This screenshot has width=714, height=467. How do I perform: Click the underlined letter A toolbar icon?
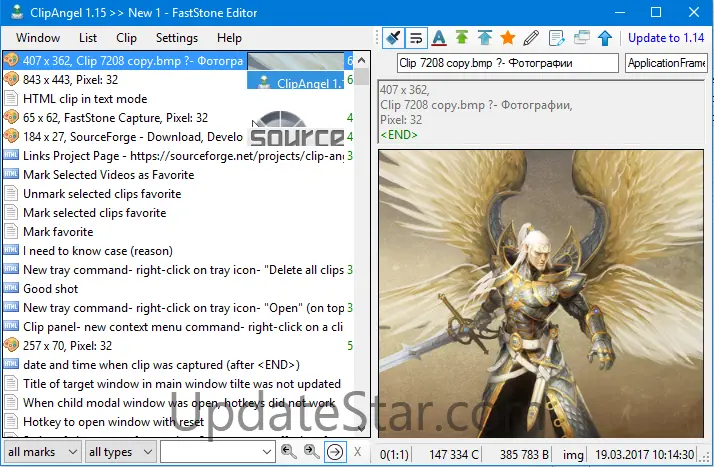click(x=438, y=38)
